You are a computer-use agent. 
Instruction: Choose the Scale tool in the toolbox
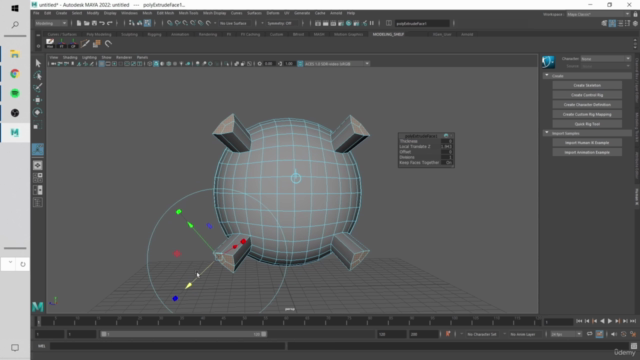(38, 125)
